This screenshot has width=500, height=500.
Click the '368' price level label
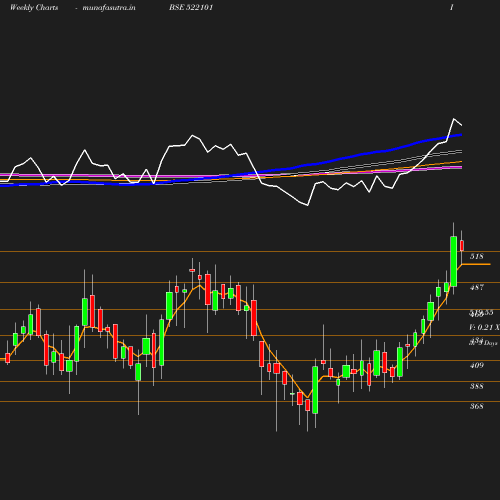click(477, 406)
